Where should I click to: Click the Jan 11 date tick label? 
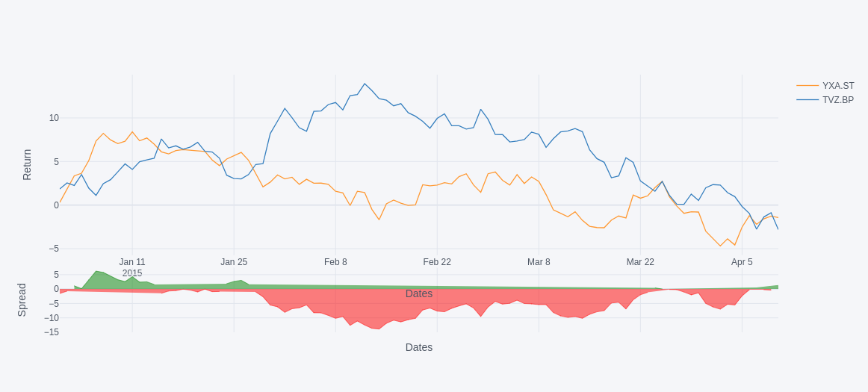(x=132, y=262)
